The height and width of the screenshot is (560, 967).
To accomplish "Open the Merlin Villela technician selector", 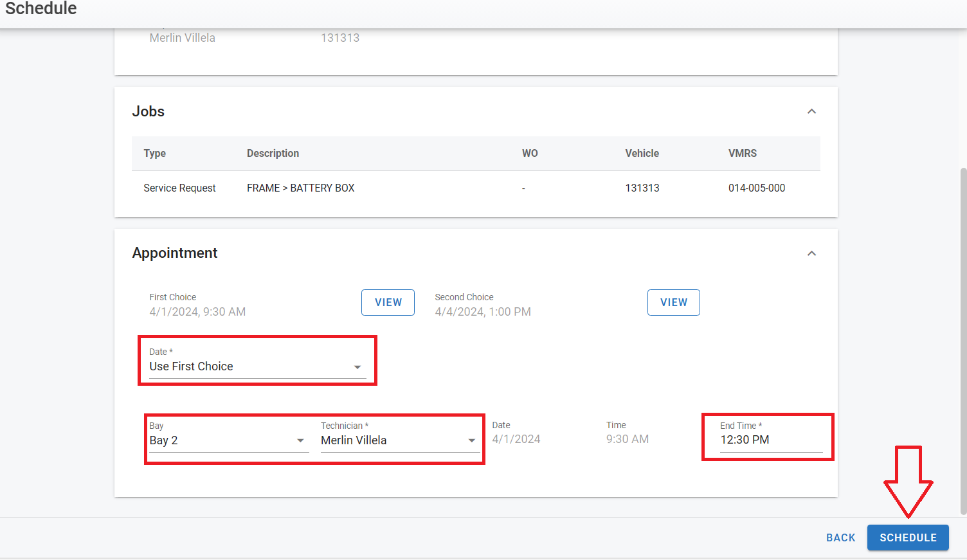I will point(392,440).
